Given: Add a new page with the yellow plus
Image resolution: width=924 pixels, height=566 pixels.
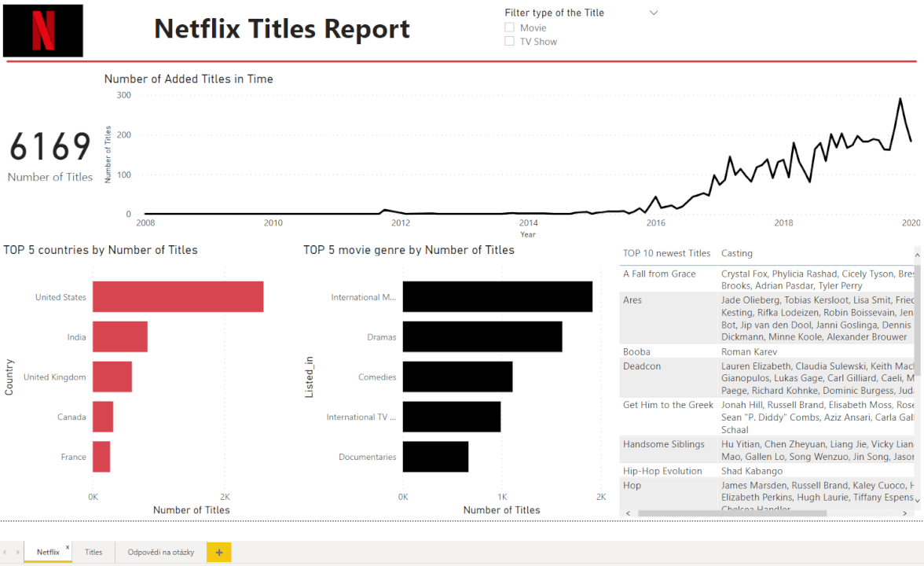Looking at the screenshot, I should coord(218,552).
